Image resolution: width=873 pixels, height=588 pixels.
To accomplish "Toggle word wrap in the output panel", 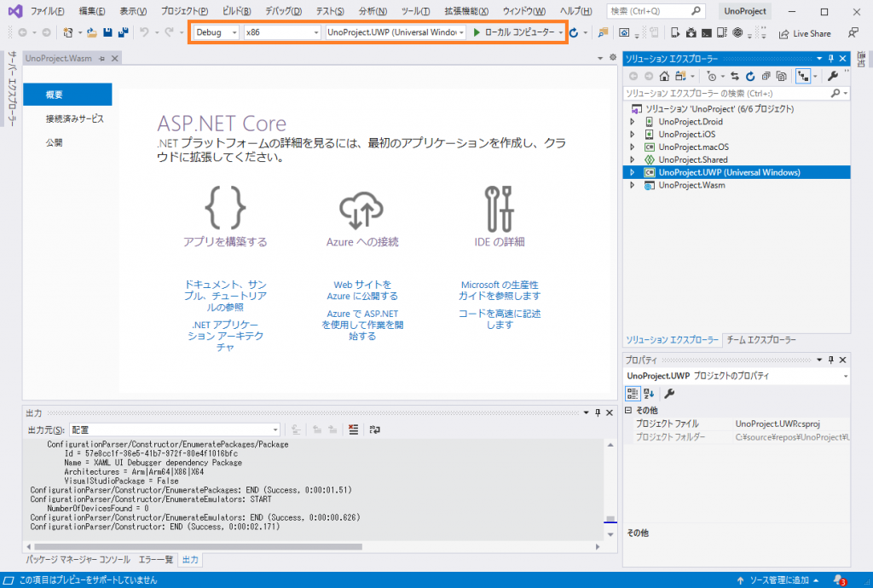I will [x=374, y=429].
